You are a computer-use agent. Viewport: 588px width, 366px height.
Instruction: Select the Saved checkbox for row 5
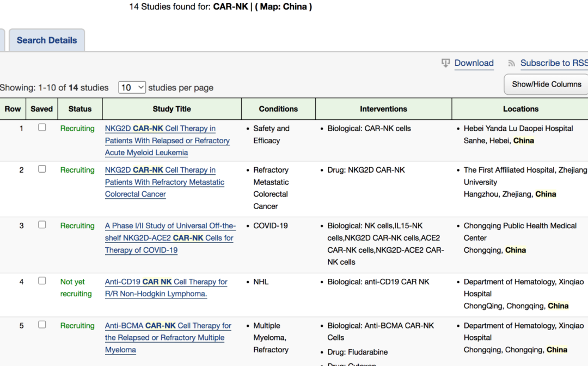click(42, 325)
